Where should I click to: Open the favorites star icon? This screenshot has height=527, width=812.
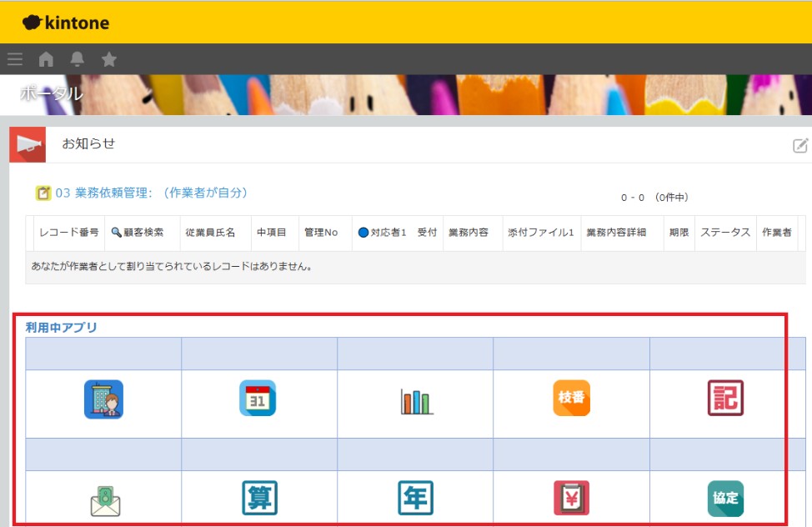108,59
